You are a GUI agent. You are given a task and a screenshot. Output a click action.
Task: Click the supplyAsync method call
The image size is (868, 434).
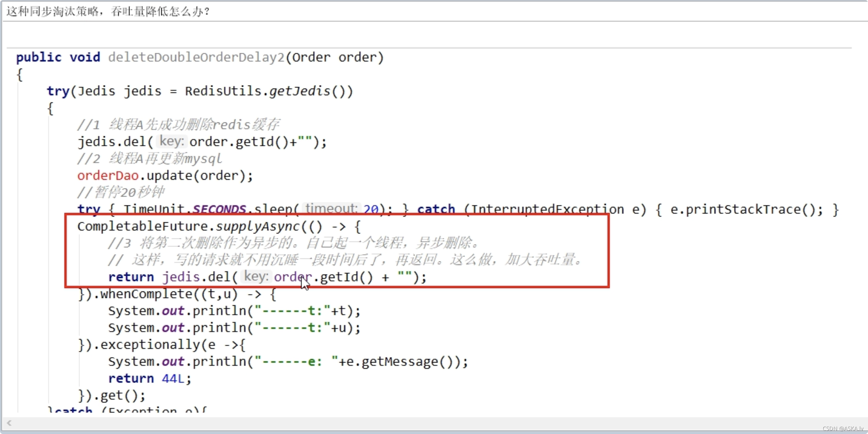tap(258, 226)
